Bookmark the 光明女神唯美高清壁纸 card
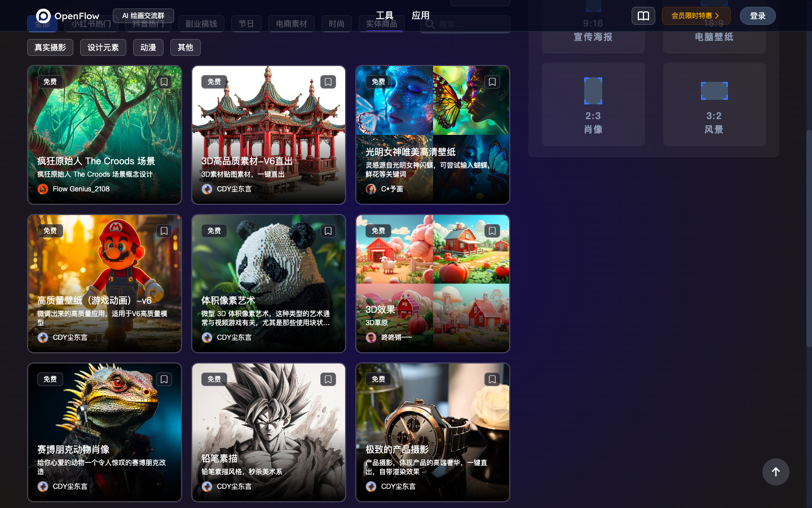 pos(492,82)
